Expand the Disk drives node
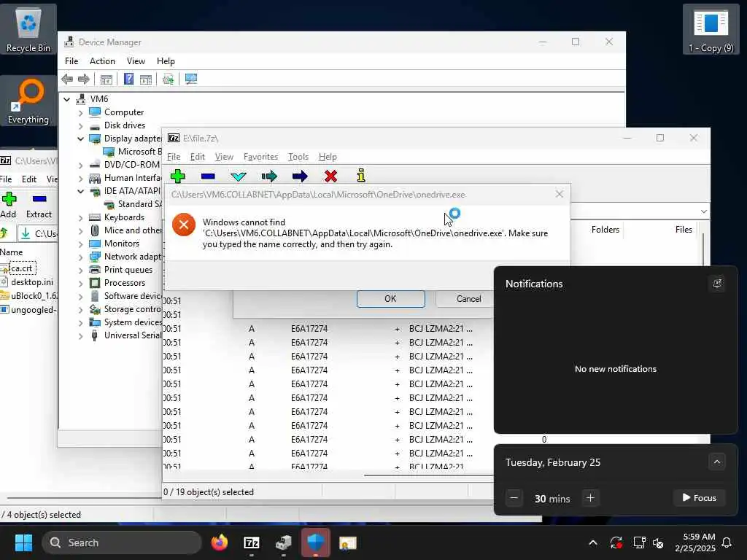747x560 pixels. (x=80, y=125)
